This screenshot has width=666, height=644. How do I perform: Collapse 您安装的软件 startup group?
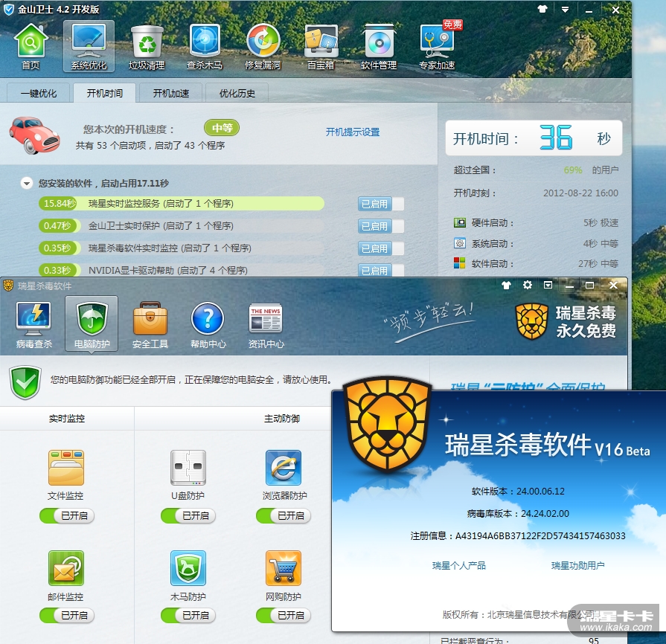[x=27, y=184]
